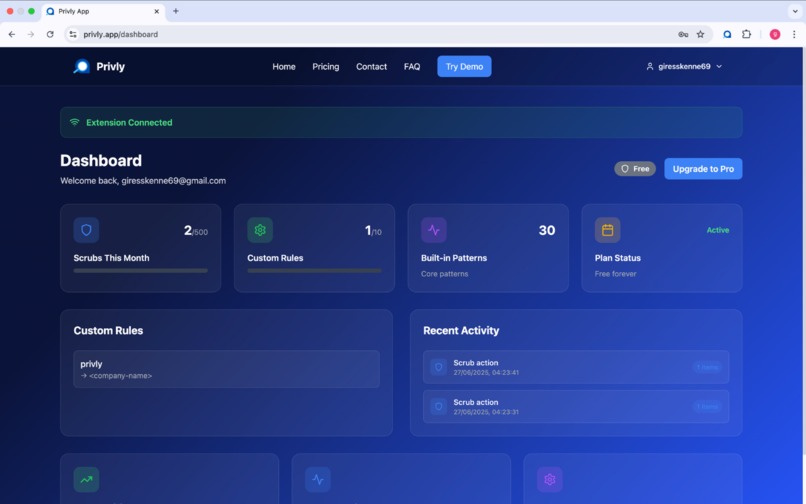Click the shield icon of the 04:23:41 scrub action

(438, 367)
